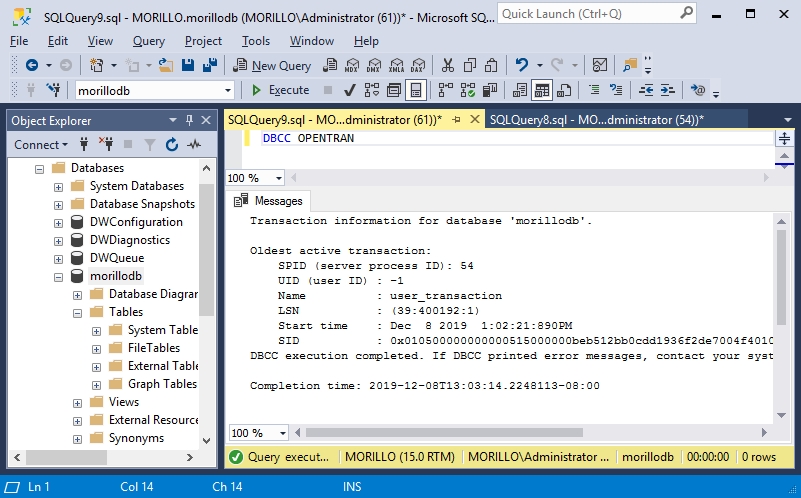The height and width of the screenshot is (498, 801).
Task: Open Query Options icon
Action: (394, 90)
